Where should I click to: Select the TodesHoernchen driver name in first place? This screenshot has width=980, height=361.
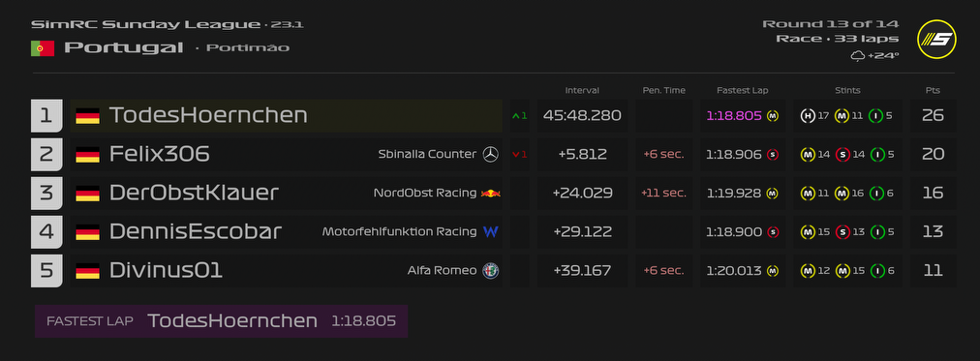(208, 115)
